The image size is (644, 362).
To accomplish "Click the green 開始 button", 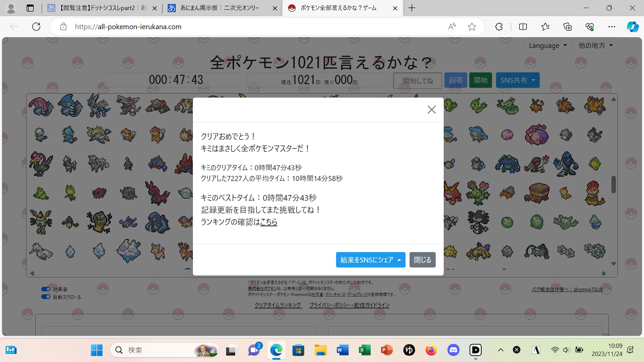I will (480, 80).
